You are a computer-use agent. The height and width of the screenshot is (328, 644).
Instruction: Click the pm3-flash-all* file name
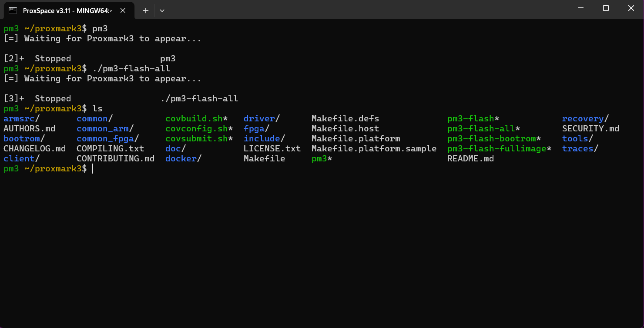pyautogui.click(x=483, y=129)
